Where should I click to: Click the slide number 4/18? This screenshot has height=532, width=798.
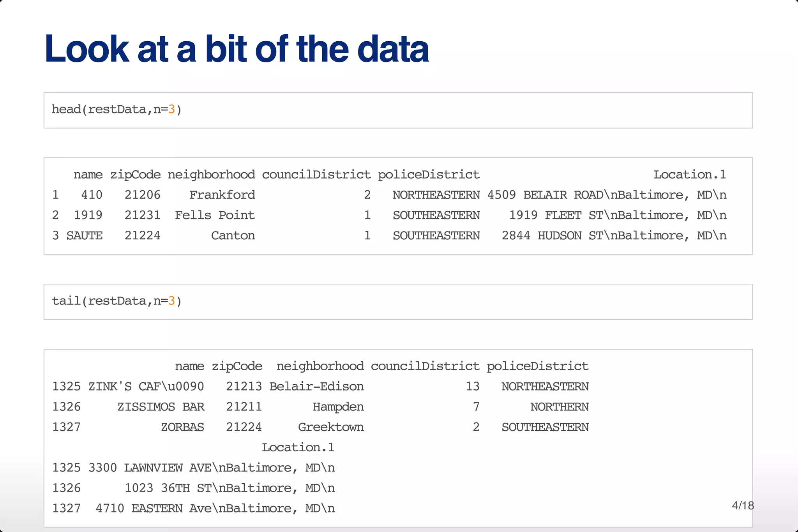[x=743, y=505]
